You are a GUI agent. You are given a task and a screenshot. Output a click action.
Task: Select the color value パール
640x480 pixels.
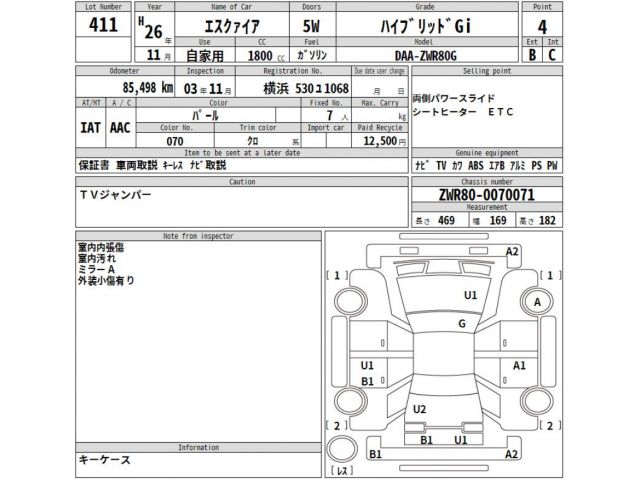[205, 116]
